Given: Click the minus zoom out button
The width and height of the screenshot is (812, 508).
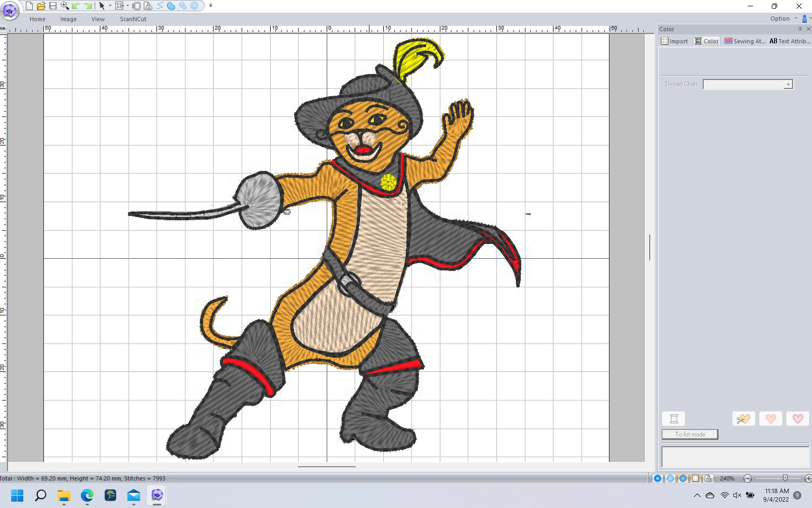Looking at the screenshot, I should (747, 478).
